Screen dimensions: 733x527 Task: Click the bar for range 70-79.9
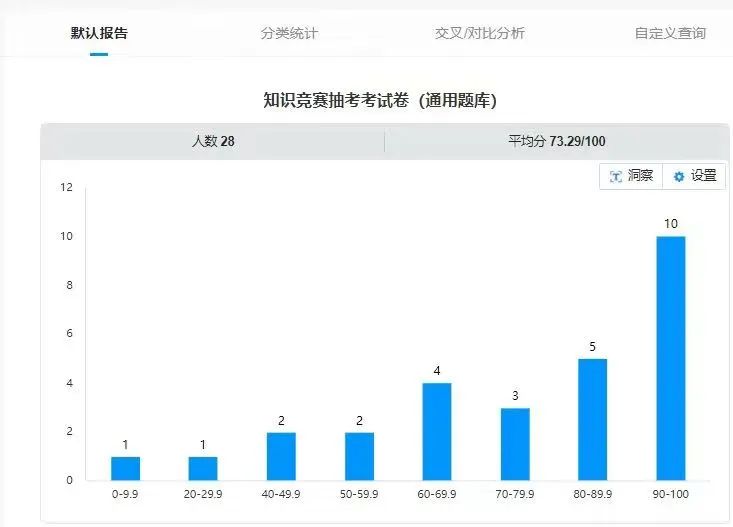[x=515, y=444]
